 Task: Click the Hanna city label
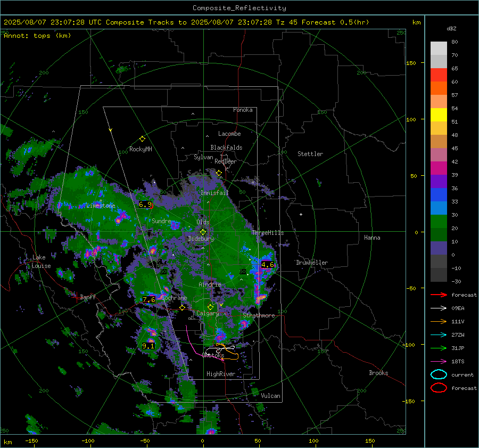click(x=372, y=238)
